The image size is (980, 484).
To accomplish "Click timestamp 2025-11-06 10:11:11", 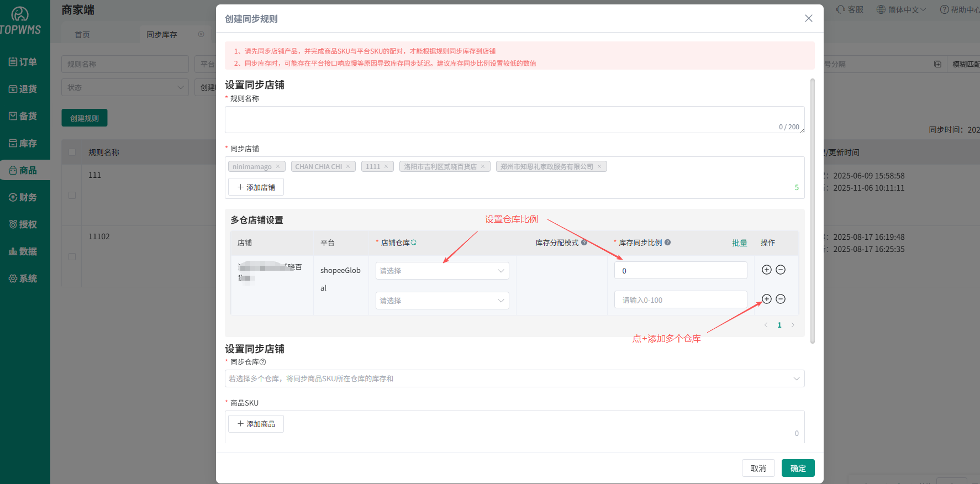I will (x=869, y=188).
